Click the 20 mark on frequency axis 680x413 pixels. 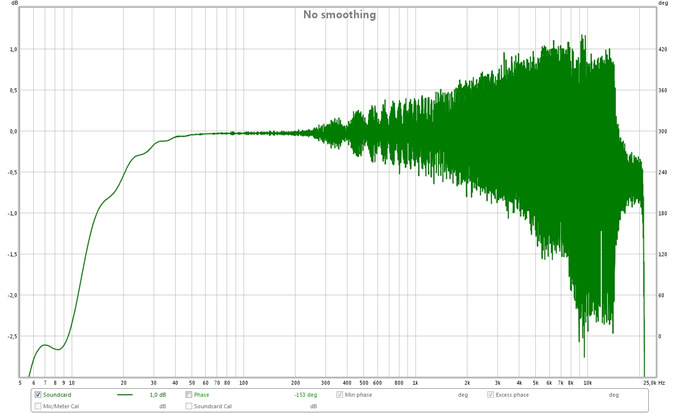(123, 382)
